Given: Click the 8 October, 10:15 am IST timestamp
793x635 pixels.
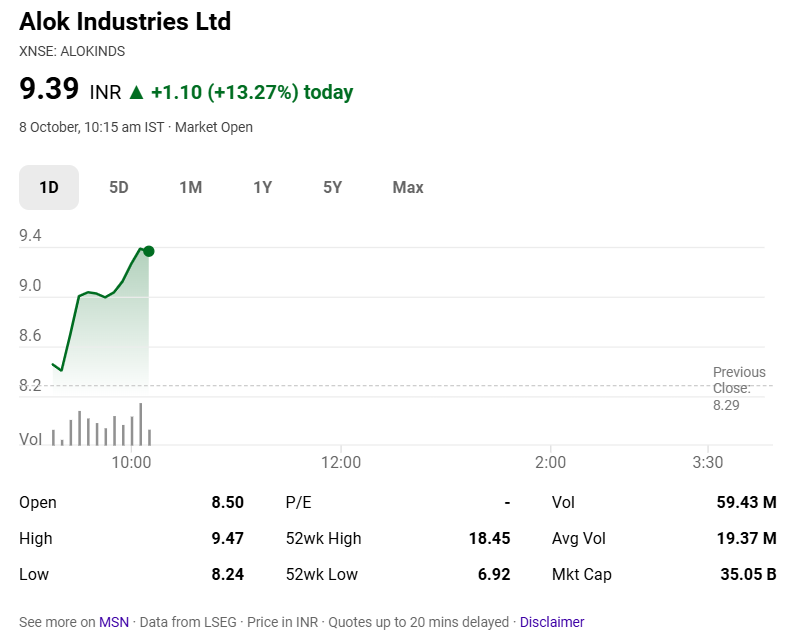Looking at the screenshot, I should tap(92, 127).
